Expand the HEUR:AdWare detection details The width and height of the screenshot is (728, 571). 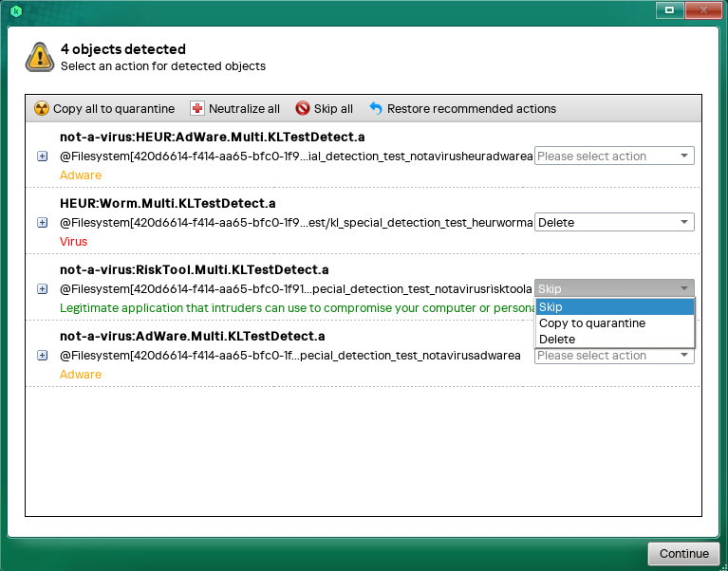42,157
